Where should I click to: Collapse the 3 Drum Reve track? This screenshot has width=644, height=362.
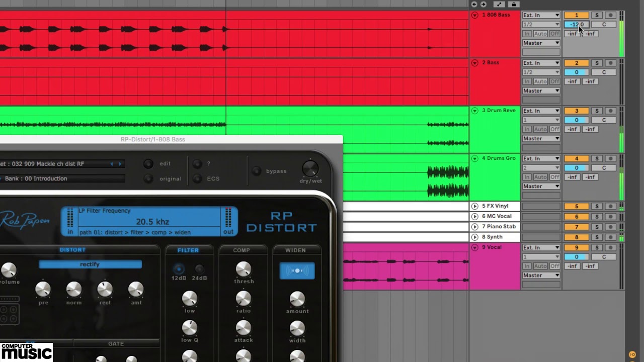[x=474, y=111]
